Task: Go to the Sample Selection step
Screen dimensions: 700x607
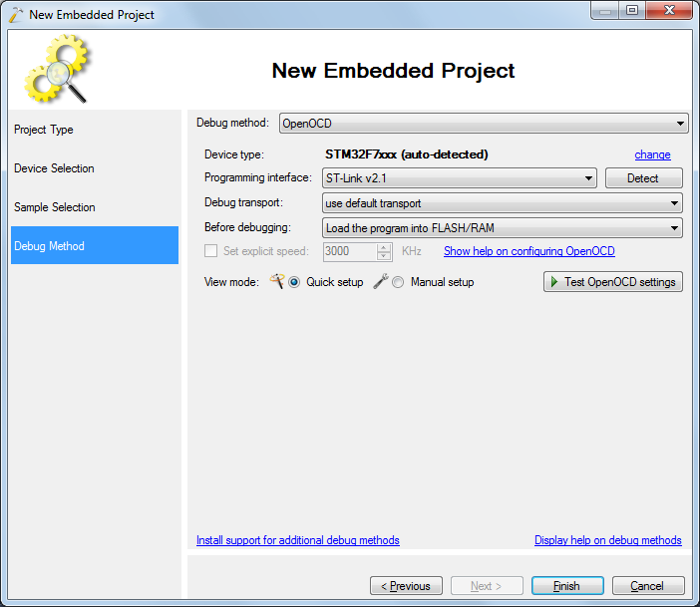Action: tap(95, 207)
